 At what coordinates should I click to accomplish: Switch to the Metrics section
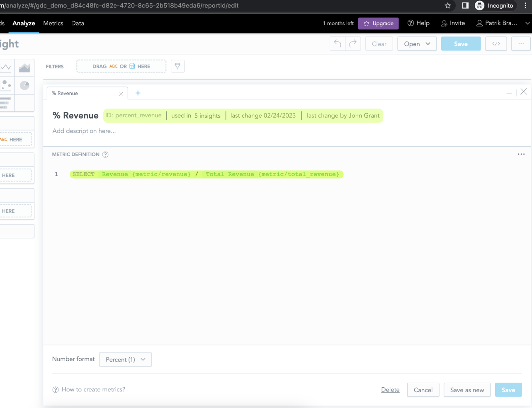tap(53, 23)
